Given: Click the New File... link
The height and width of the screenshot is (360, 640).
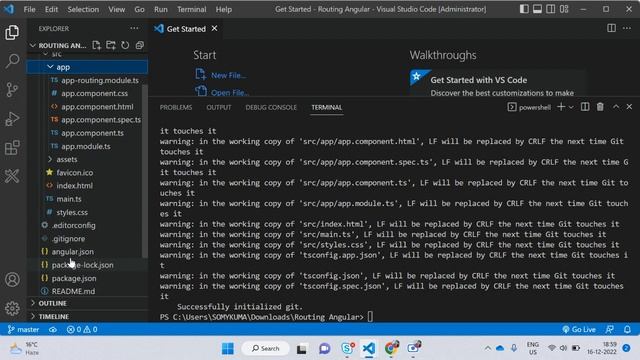Looking at the screenshot, I should point(229,76).
